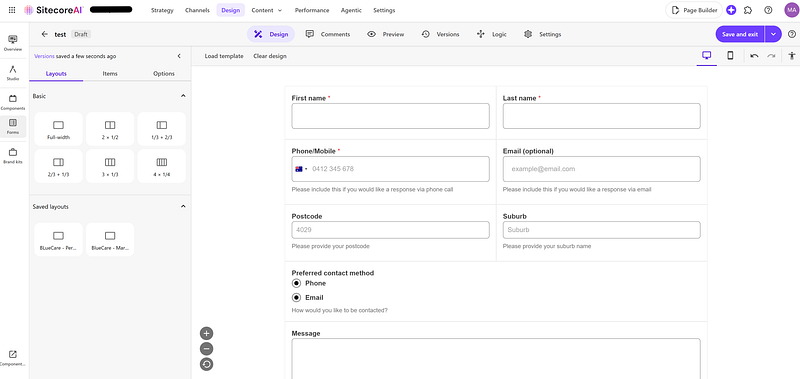Select the Design form tab

click(x=271, y=34)
